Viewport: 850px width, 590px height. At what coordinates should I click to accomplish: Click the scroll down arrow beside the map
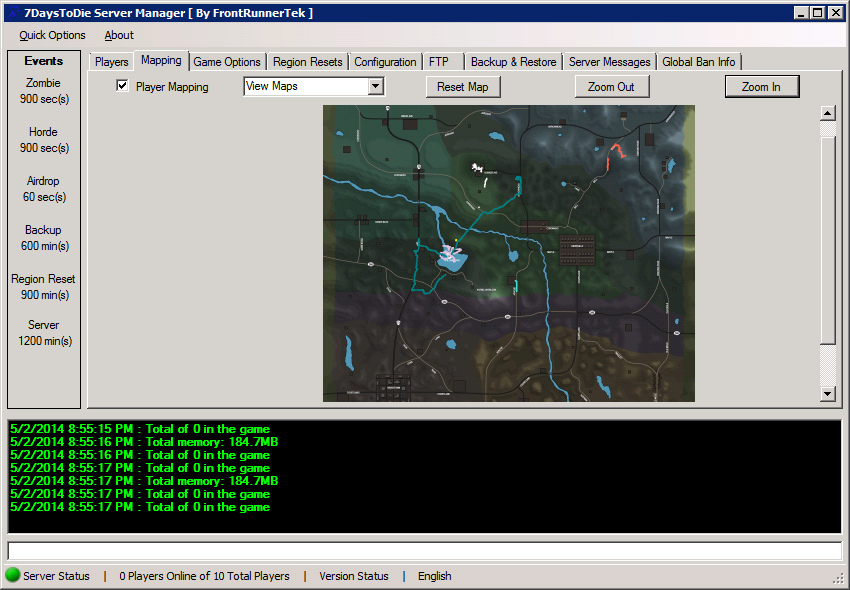click(827, 394)
